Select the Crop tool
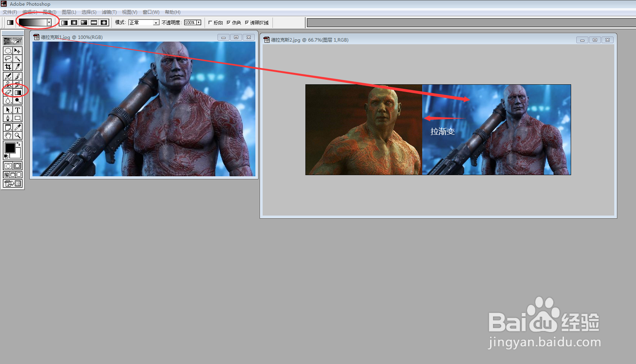 (x=8, y=67)
